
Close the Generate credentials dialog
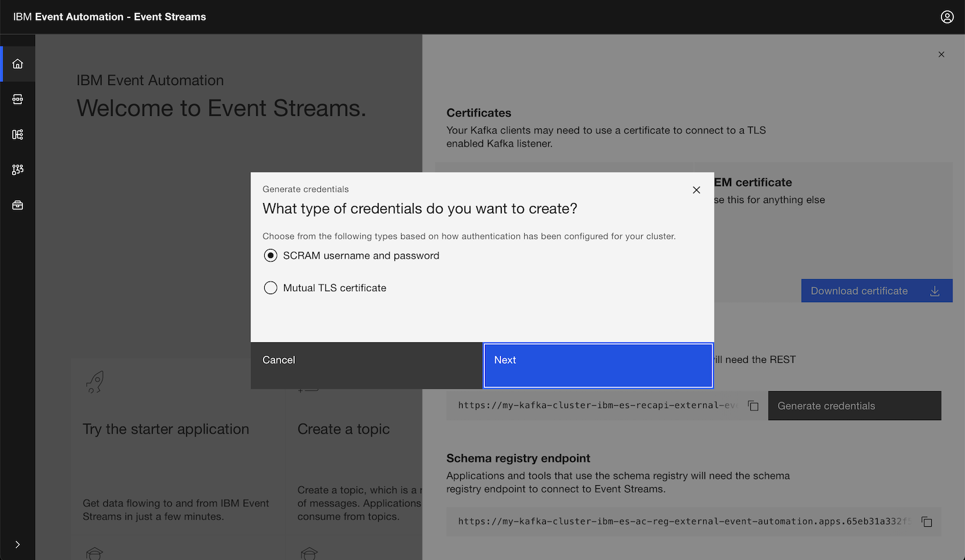pyautogui.click(x=697, y=190)
